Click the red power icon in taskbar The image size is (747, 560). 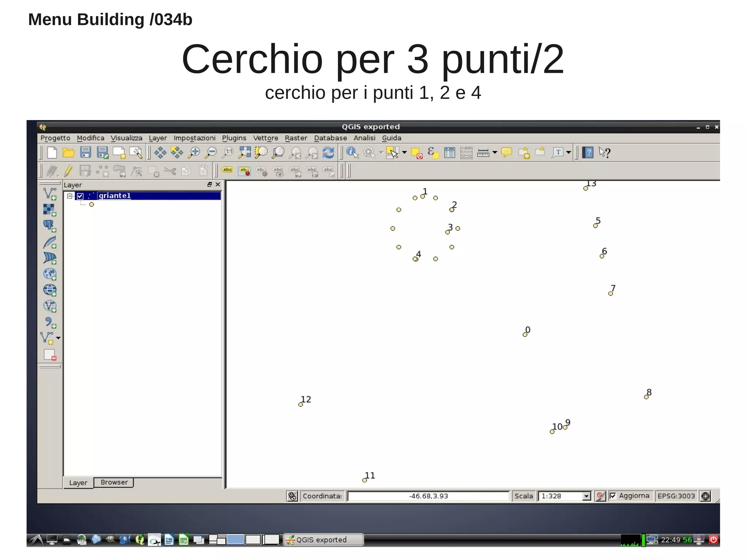[x=713, y=539]
